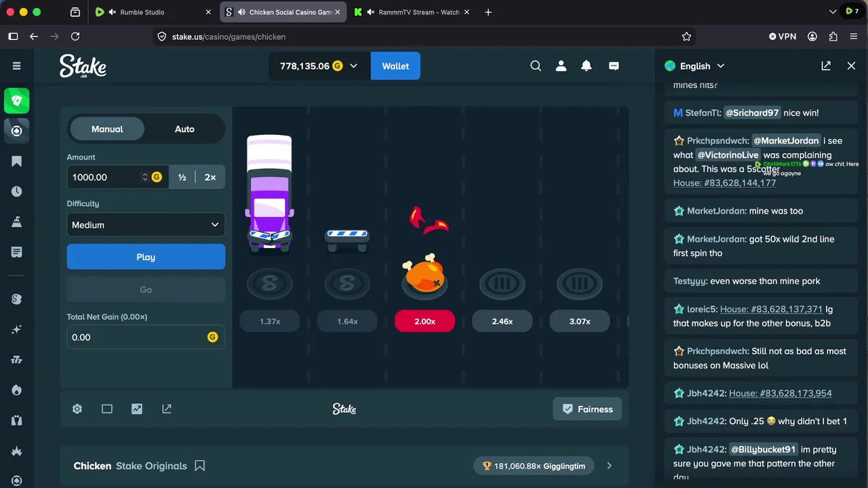This screenshot has height=488, width=868.
Task: Open the browser tab list dropdown
Action: coord(833,12)
